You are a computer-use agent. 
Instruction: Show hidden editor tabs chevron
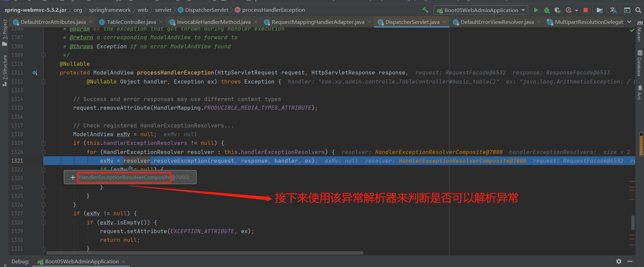pyautogui.click(x=629, y=22)
